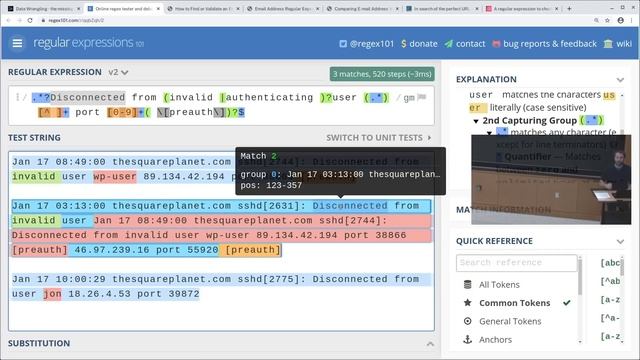Screen dimensions: 640x360
Task: Click the wiki building icon
Action: (x=608, y=44)
